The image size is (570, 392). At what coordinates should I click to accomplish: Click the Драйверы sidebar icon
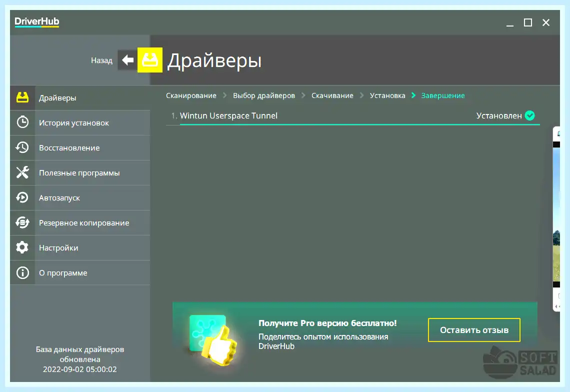point(22,97)
